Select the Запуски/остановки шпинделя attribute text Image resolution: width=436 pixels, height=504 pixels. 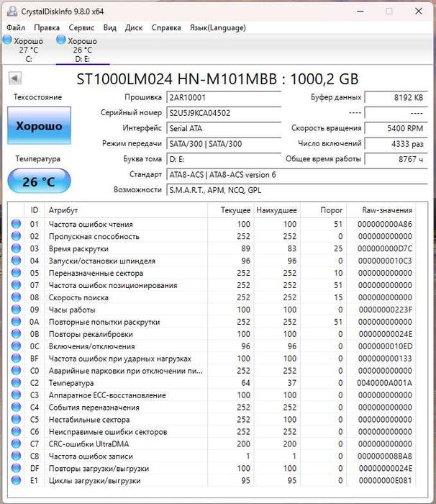coord(102,261)
